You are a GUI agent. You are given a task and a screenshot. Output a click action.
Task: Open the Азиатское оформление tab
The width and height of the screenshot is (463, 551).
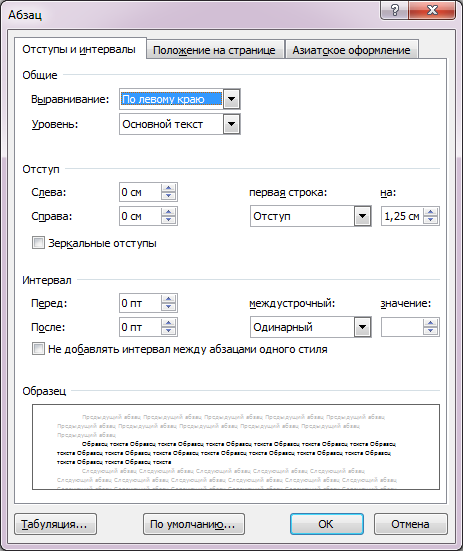pyautogui.click(x=351, y=50)
